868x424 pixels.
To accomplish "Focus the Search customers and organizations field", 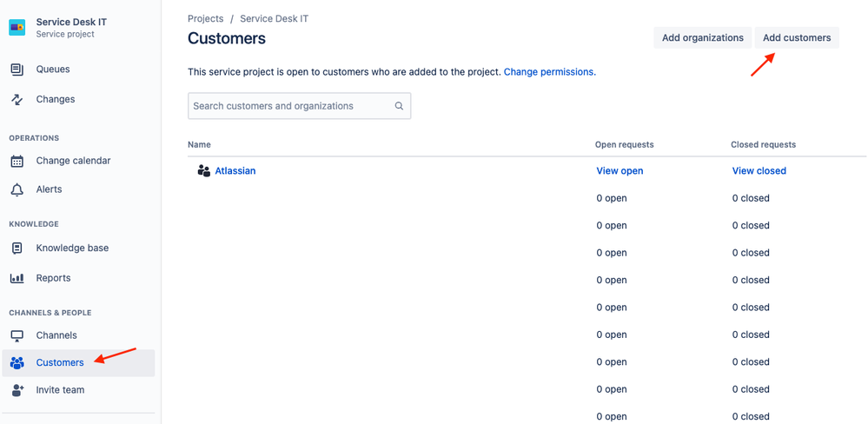I will click(300, 106).
